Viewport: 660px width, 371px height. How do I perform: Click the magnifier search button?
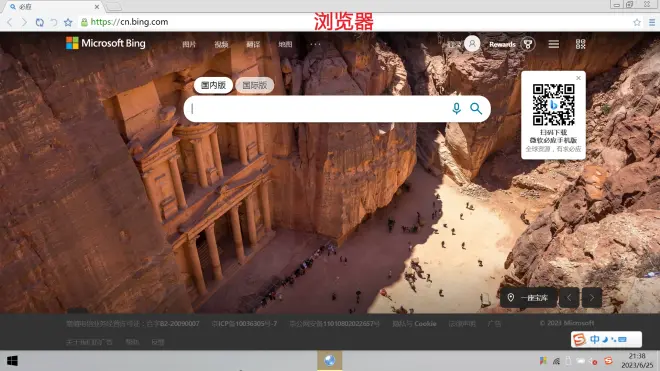[476, 109]
